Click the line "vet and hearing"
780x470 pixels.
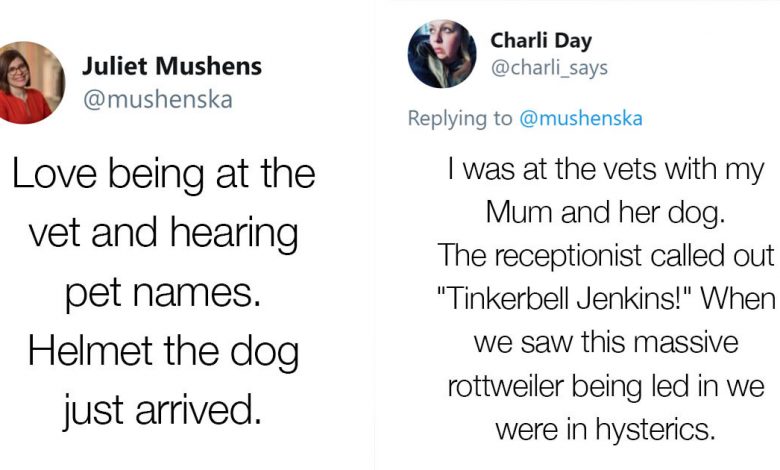164,233
